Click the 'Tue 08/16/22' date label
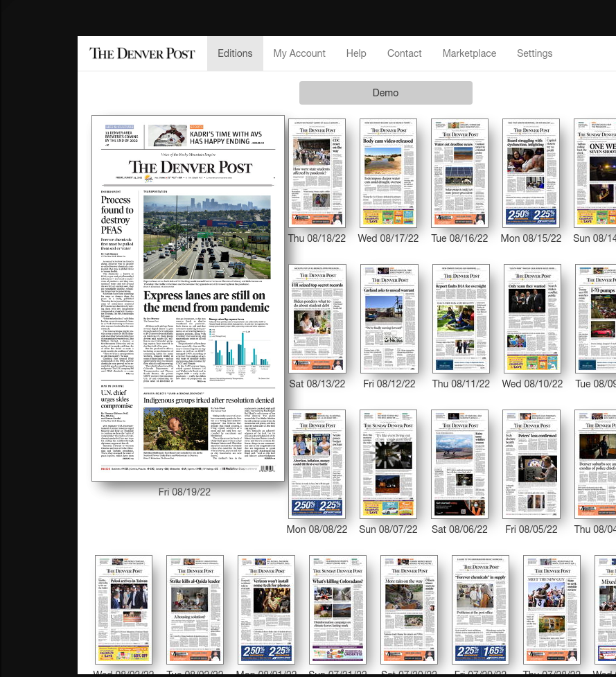Image resolution: width=616 pixels, height=677 pixels. pyautogui.click(x=459, y=238)
